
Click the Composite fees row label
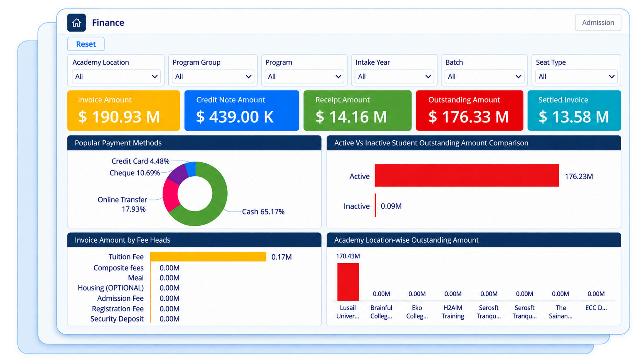[x=119, y=268]
